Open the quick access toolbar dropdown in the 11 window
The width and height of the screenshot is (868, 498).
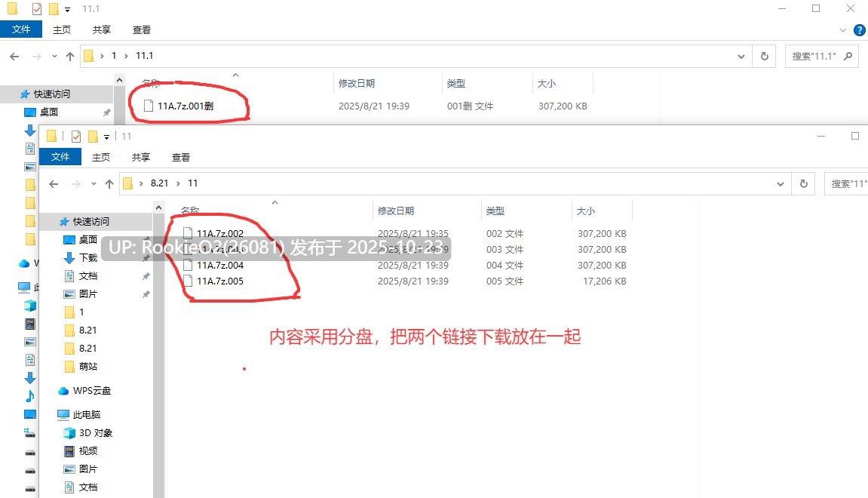click(x=107, y=137)
